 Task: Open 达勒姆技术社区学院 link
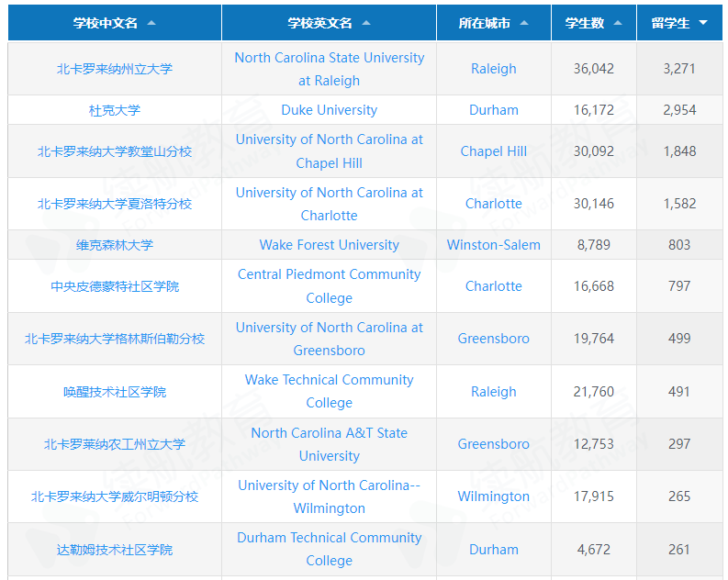pos(115,550)
